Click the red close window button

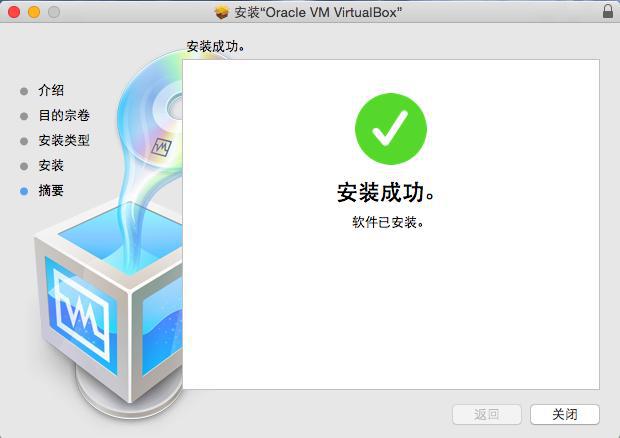pyautogui.click(x=14, y=12)
